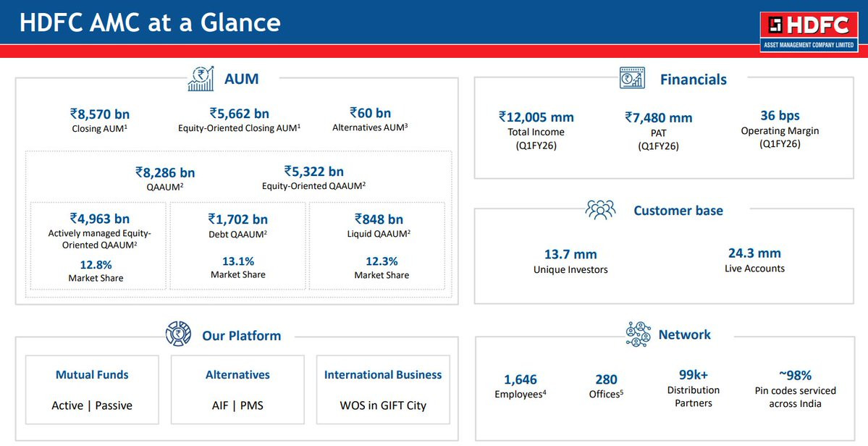Select the 99k+ Distribution Partners figure
Image resolution: width=868 pixels, height=446 pixels.
[x=694, y=375]
